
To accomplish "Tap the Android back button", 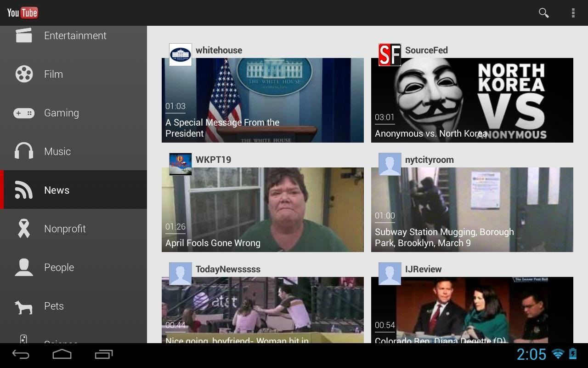I will click(21, 354).
